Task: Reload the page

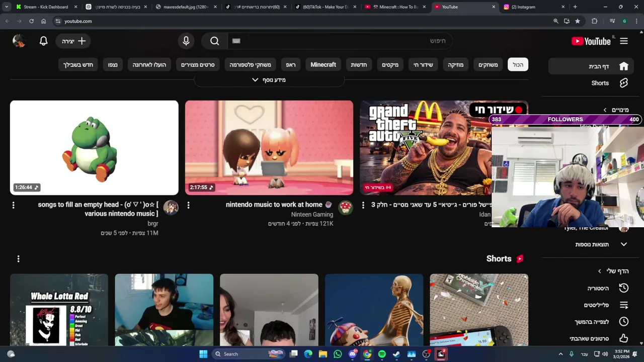Action: coord(31,21)
